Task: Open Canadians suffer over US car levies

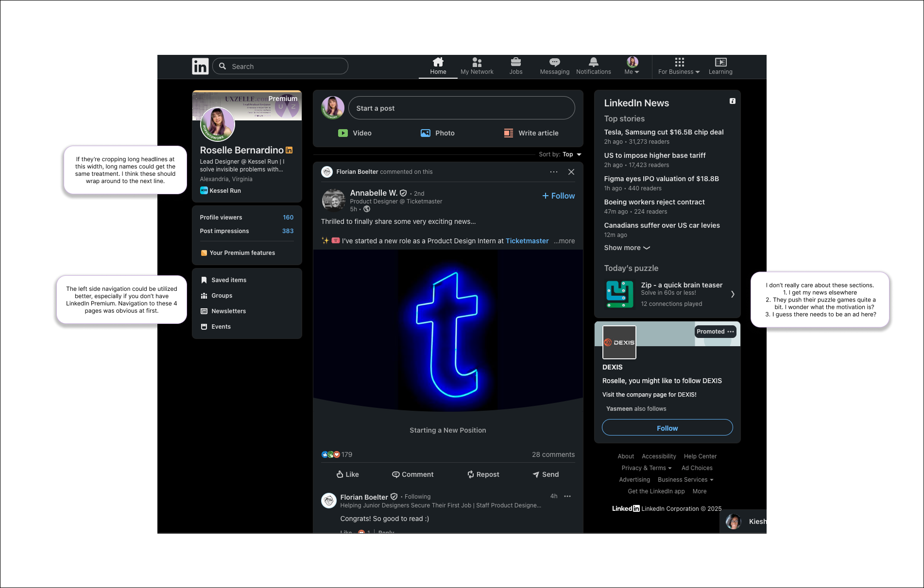Action: click(662, 225)
